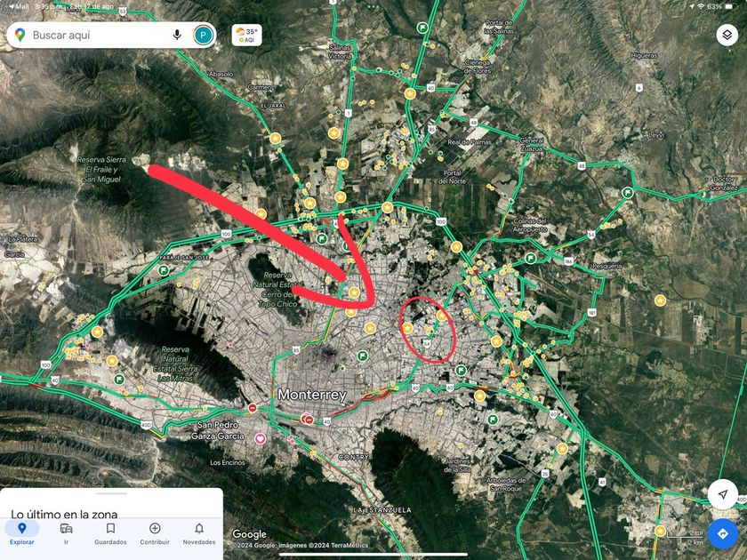
Task: Open the profile avatar with letter P
Action: 204,36
